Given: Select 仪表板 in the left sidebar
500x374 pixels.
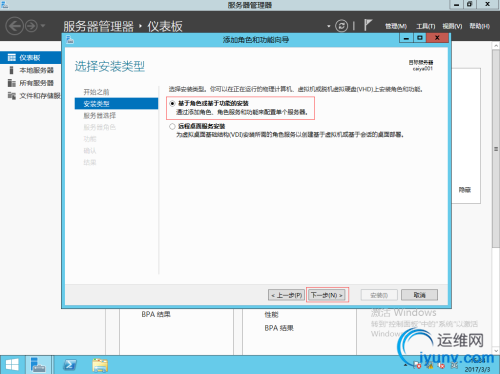Looking at the screenshot, I should click(31, 58).
